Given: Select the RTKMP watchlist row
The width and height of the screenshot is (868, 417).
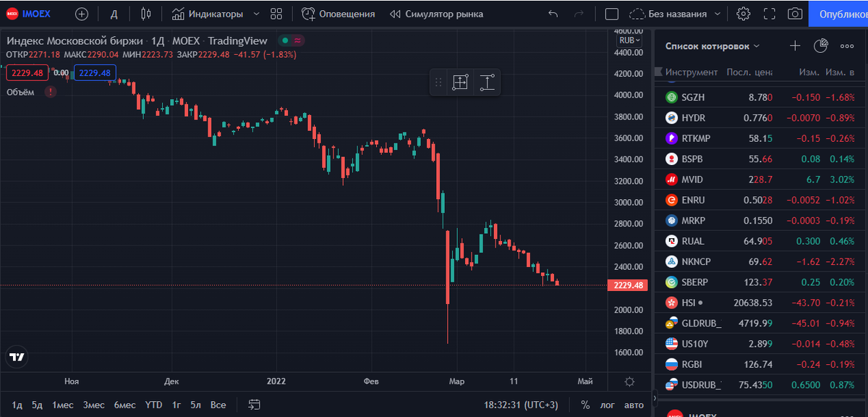Looking at the screenshot, I should point(759,138).
